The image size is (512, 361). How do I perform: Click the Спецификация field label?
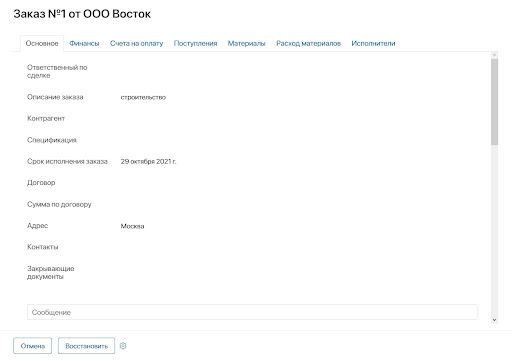coord(52,140)
